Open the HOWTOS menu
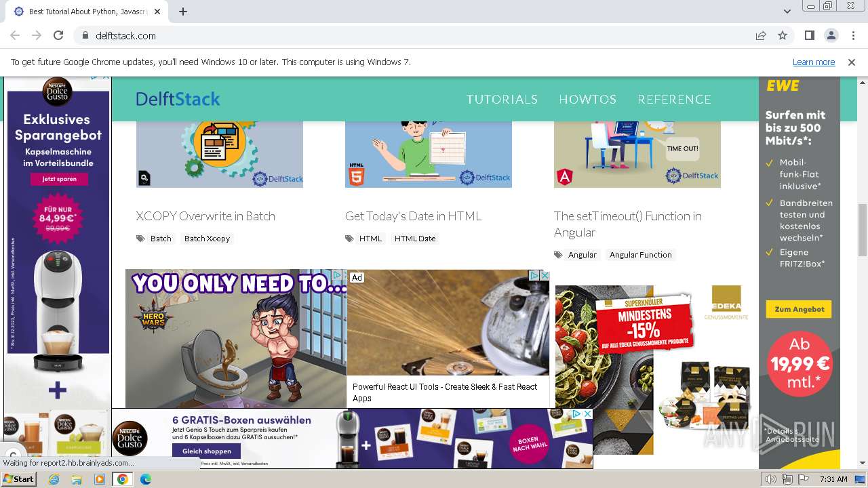This screenshot has width=868, height=488. click(x=587, y=99)
